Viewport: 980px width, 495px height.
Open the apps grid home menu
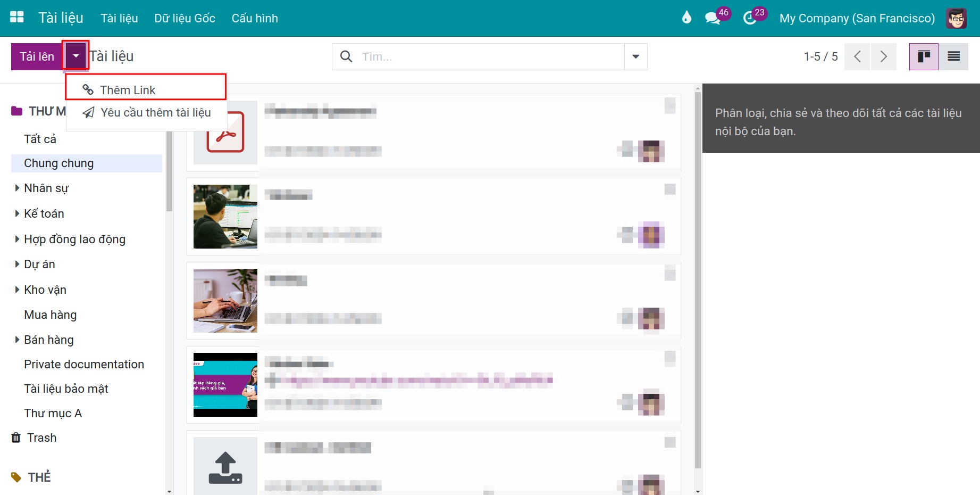pos(17,18)
